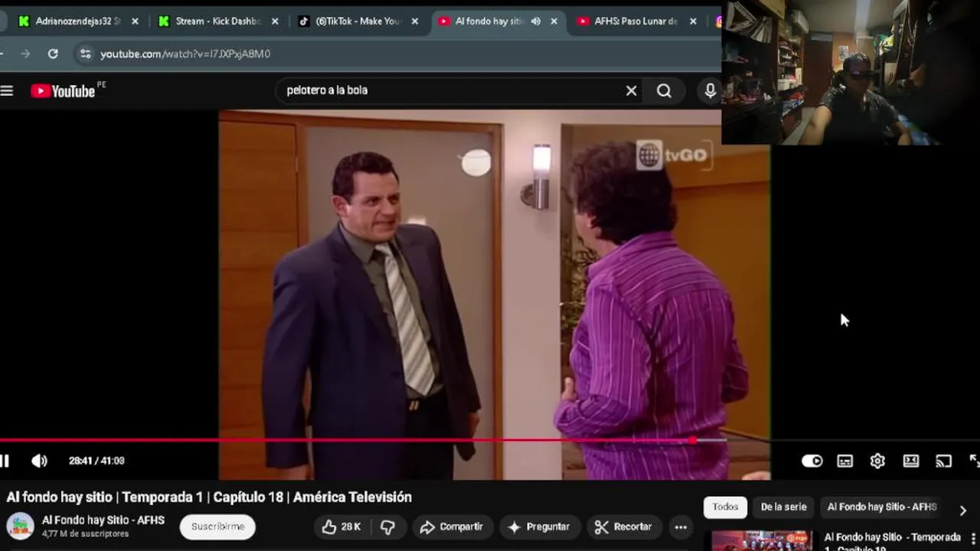Open the Al Fondo hay Sitio - Temporada recommended title
Image resolution: width=980 pixels, height=551 pixels.
tap(893, 541)
